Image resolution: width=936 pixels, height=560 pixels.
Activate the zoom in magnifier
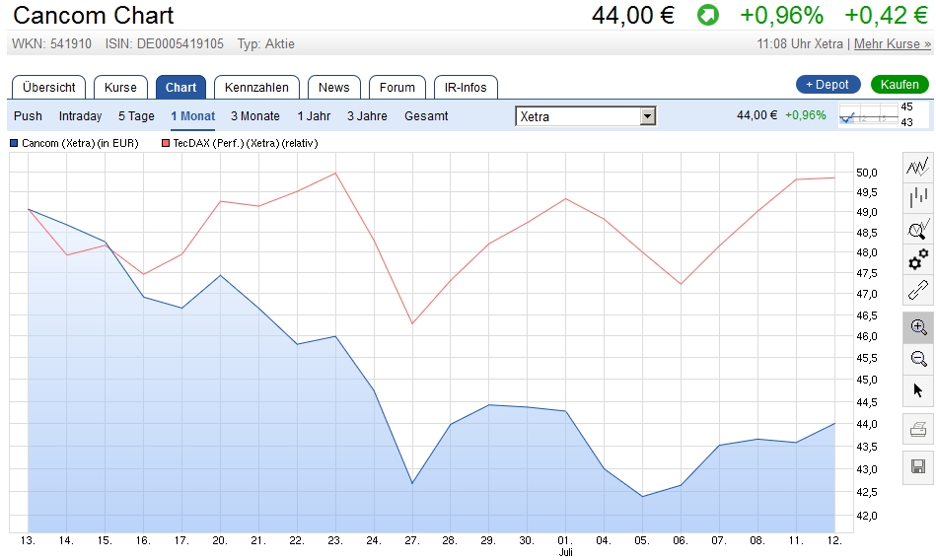point(918,327)
